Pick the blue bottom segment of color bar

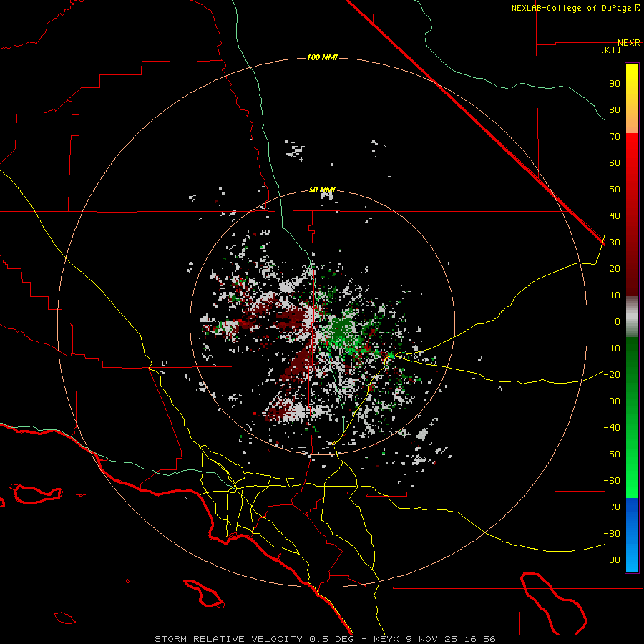tap(632, 535)
